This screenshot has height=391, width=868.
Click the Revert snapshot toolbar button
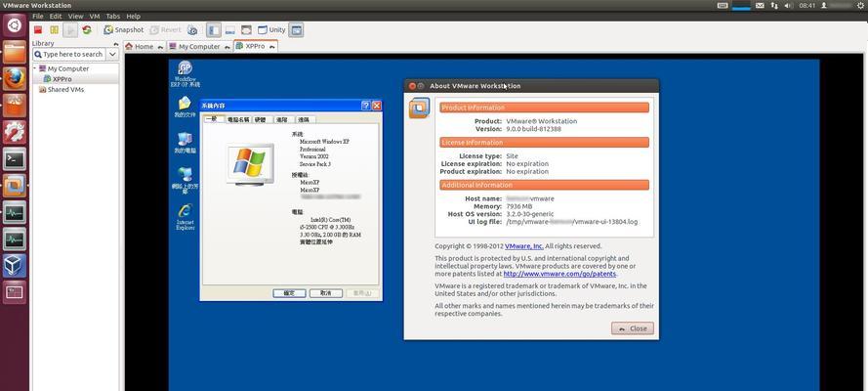point(166,30)
